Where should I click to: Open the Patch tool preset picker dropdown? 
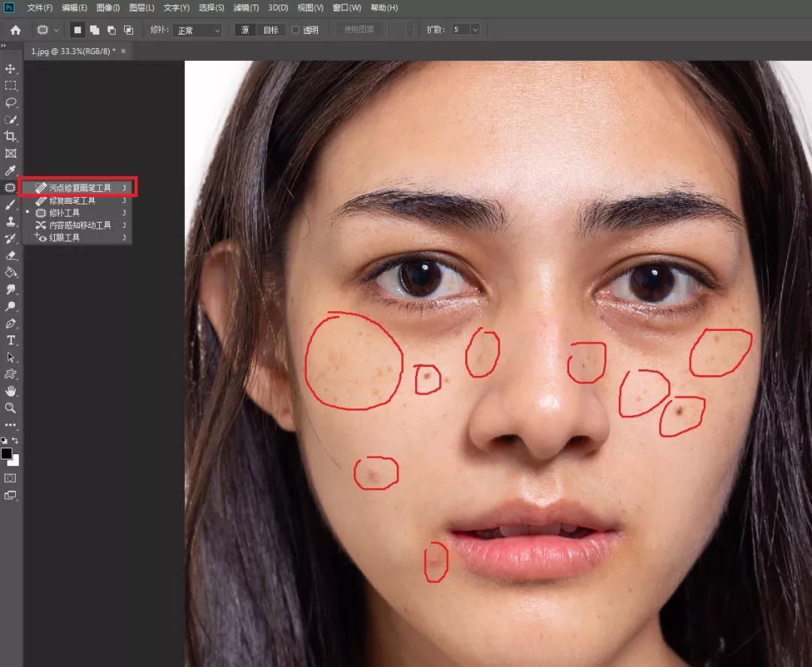pyautogui.click(x=56, y=30)
